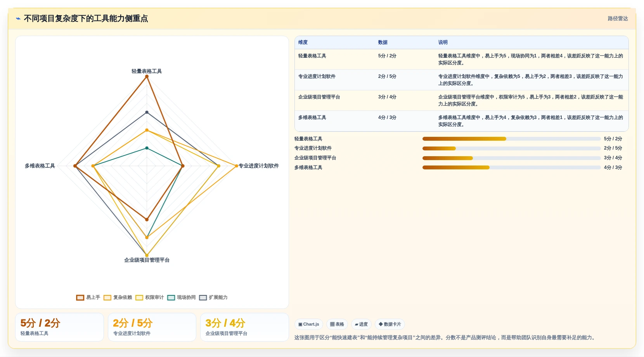
Task: Click the 多维表格工具 progress bar
Action: [x=511, y=167]
